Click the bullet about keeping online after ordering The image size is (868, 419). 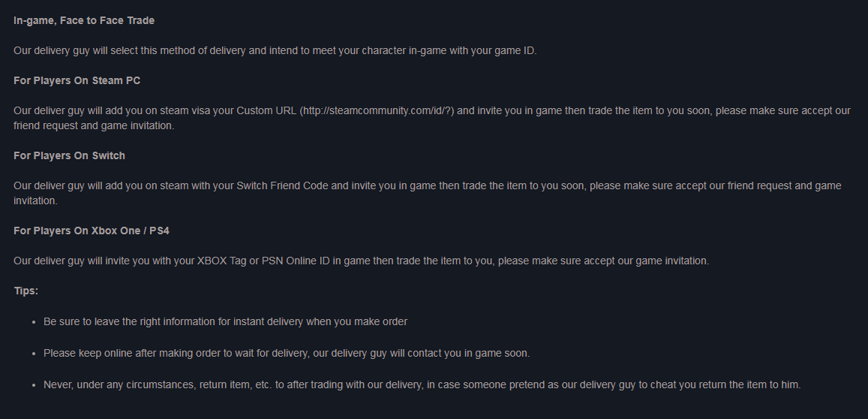pos(287,354)
